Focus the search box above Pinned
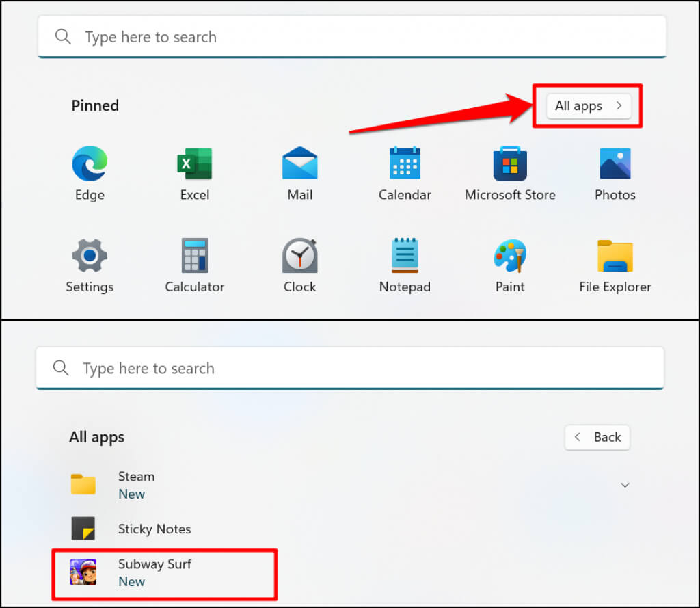Screen dimensions: 700x608 (352, 37)
